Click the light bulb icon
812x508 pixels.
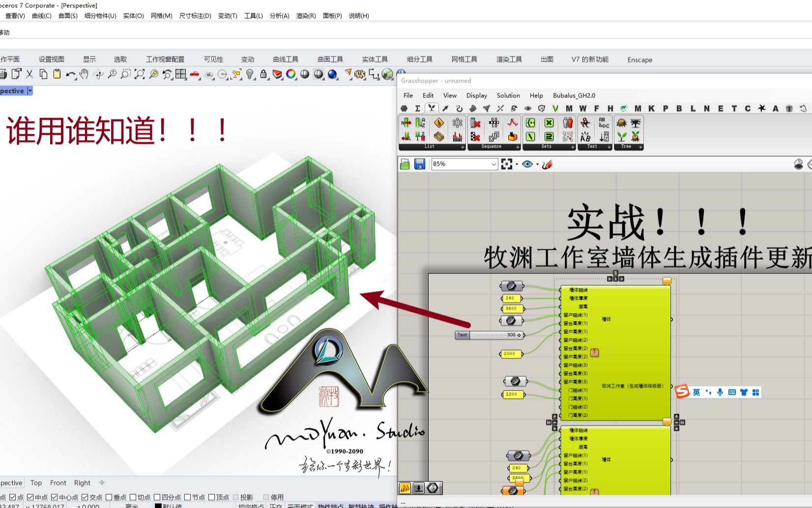250,74
